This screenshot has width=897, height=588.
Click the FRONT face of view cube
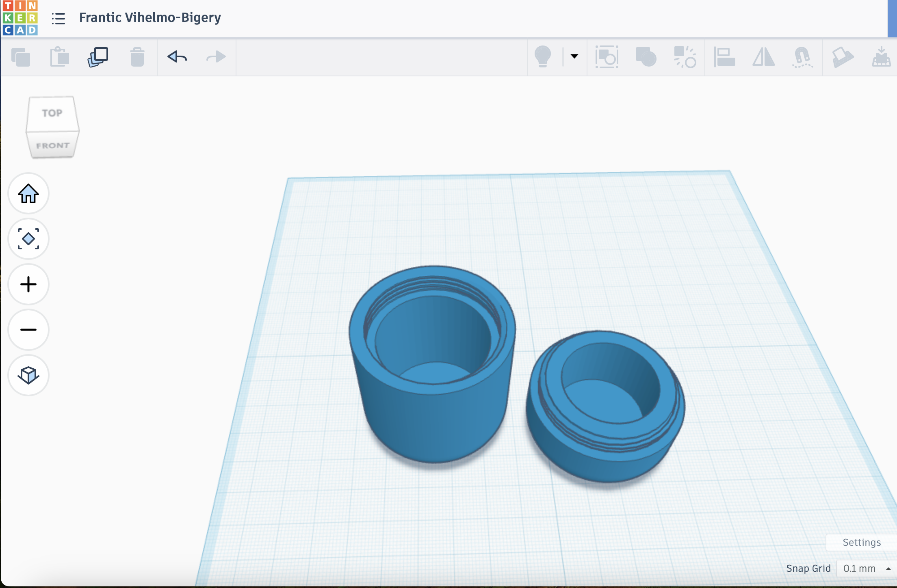pyautogui.click(x=52, y=145)
